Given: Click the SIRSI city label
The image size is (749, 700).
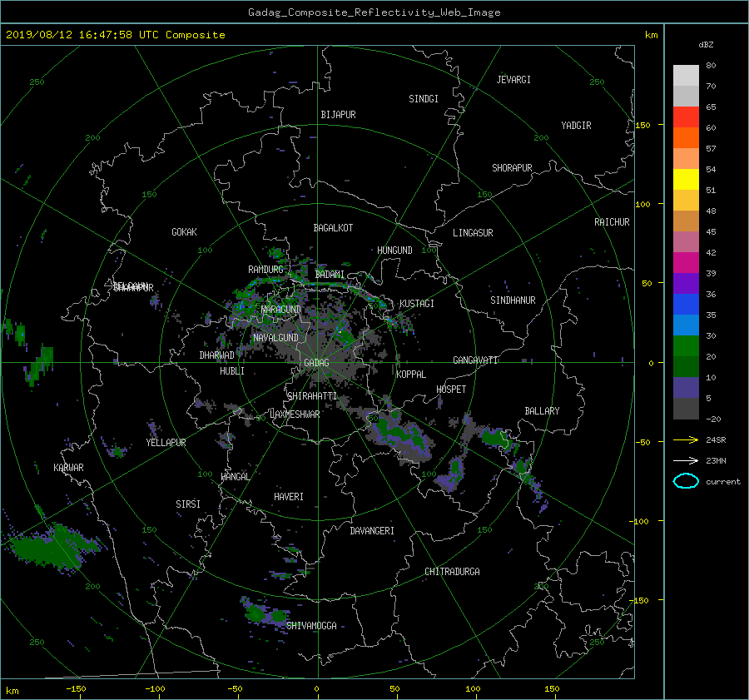Looking at the screenshot, I should pyautogui.click(x=188, y=504).
